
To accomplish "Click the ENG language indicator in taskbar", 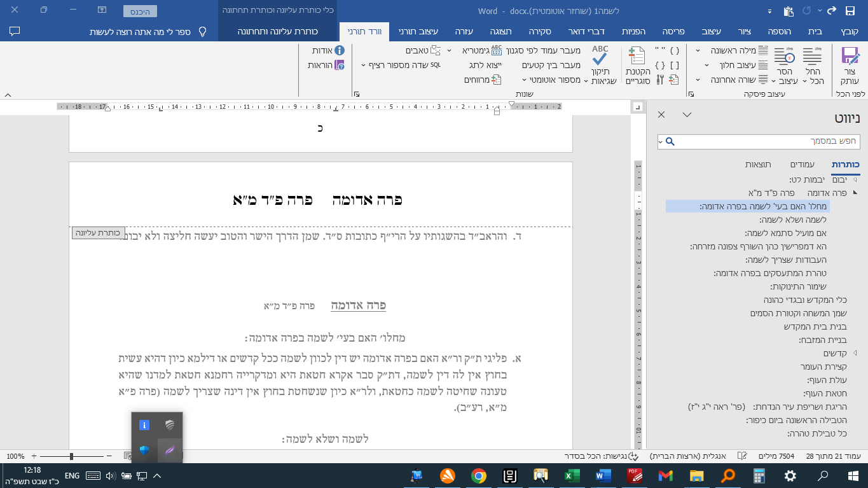I will (72, 475).
